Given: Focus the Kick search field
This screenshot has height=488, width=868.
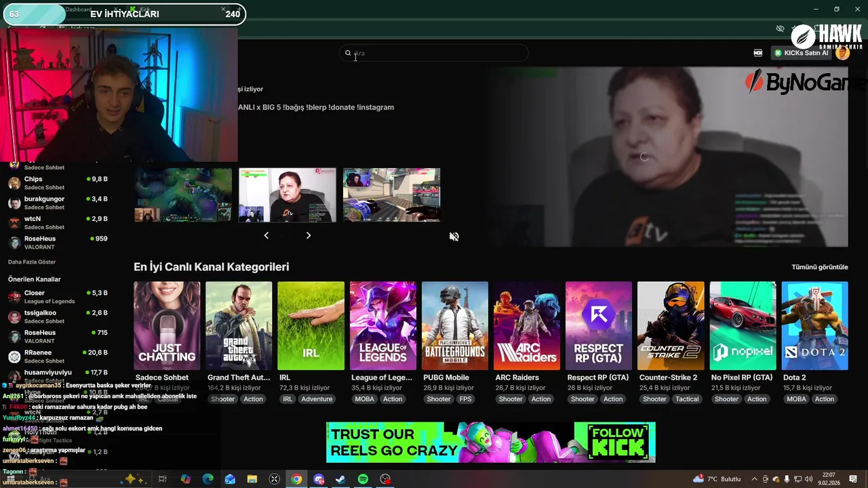Looking at the screenshot, I should point(434,53).
